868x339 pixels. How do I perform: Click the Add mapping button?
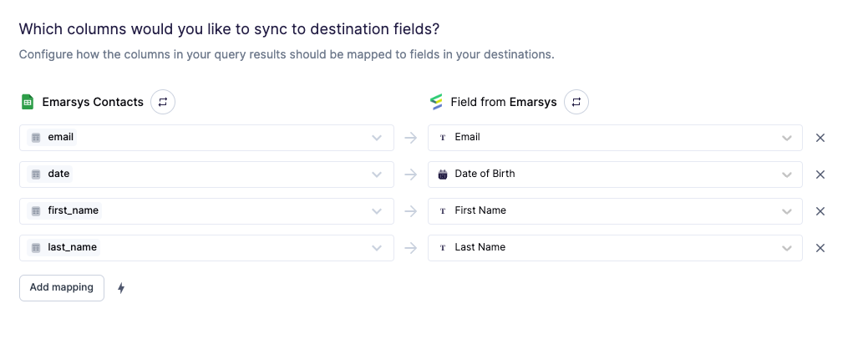[x=62, y=287]
